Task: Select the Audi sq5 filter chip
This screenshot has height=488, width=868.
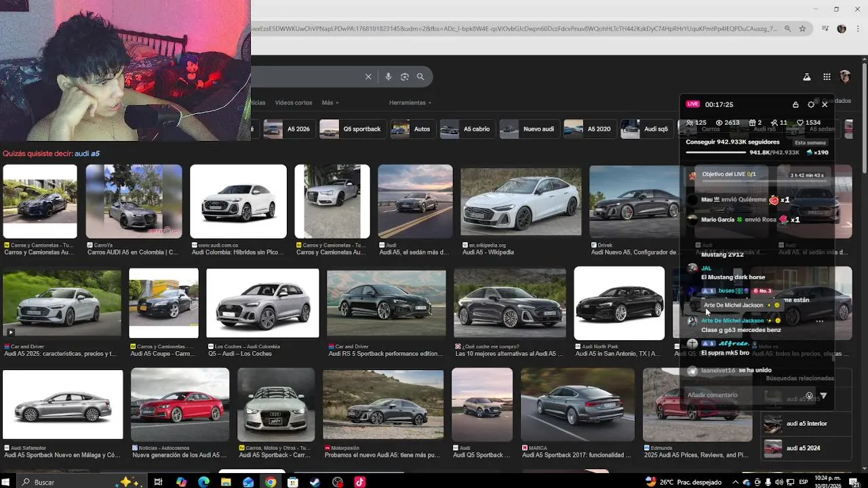Action: [x=647, y=129]
